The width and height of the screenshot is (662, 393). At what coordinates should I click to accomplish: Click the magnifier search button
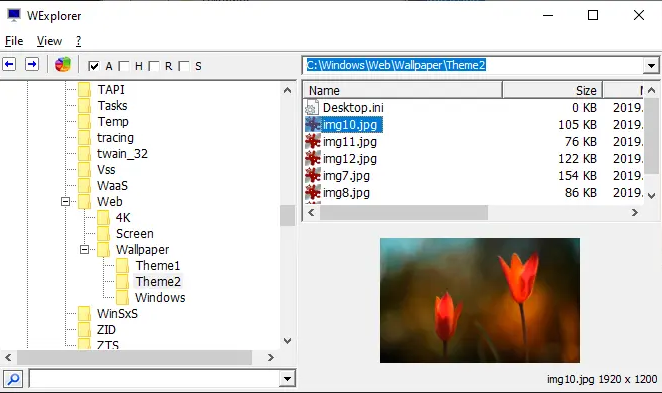click(x=13, y=379)
